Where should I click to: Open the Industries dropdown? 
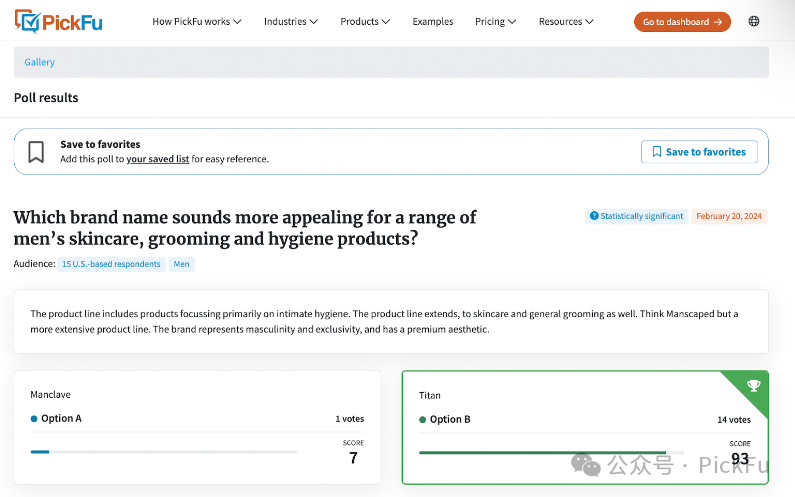(291, 21)
